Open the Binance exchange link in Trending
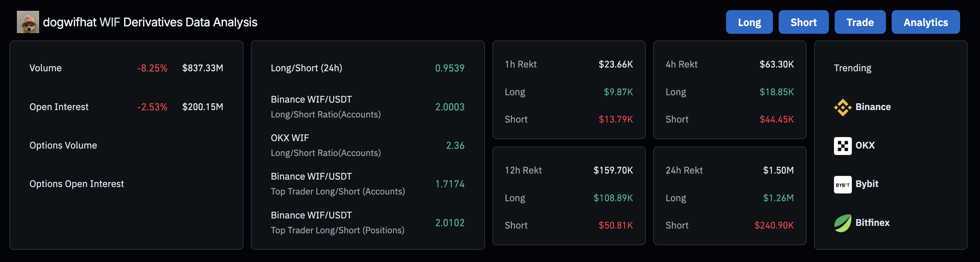980x262 pixels. 873,107
